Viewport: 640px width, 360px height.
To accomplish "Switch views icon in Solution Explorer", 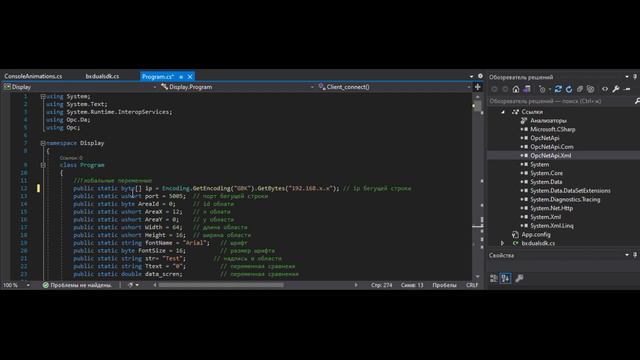I will click(527, 89).
